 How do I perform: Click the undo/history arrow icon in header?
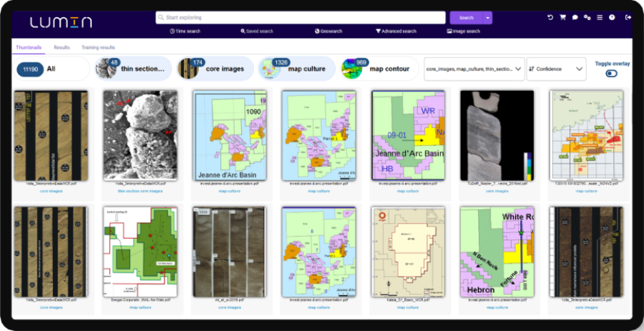550,18
